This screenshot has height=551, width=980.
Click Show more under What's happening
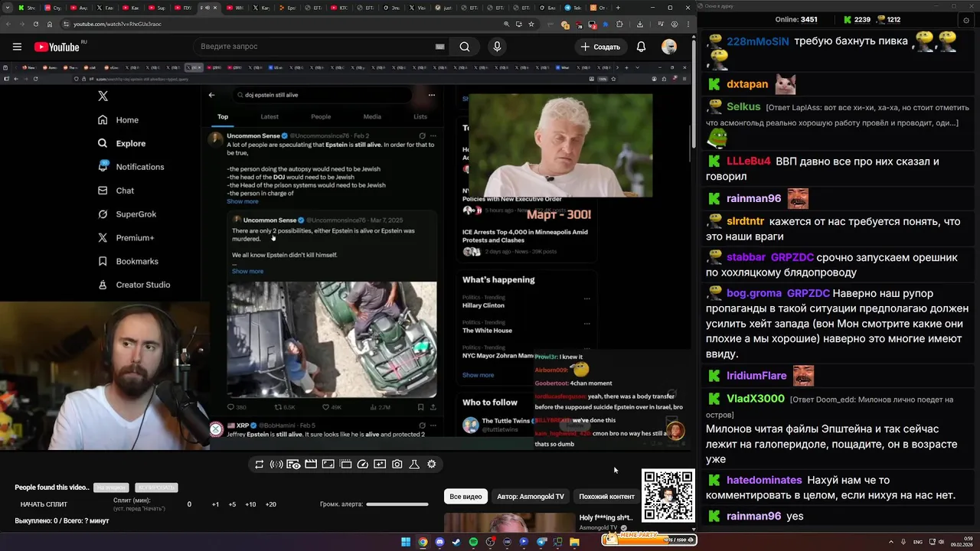pyautogui.click(x=478, y=375)
